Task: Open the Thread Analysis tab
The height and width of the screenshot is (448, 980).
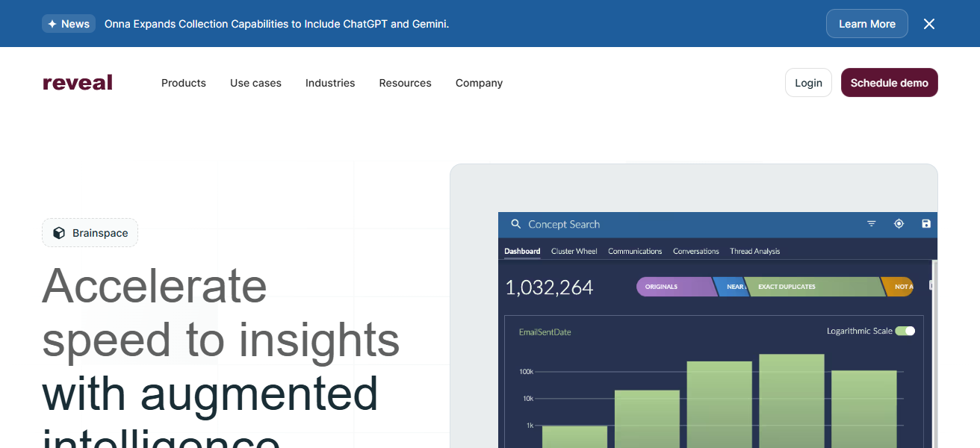Action: pos(754,252)
